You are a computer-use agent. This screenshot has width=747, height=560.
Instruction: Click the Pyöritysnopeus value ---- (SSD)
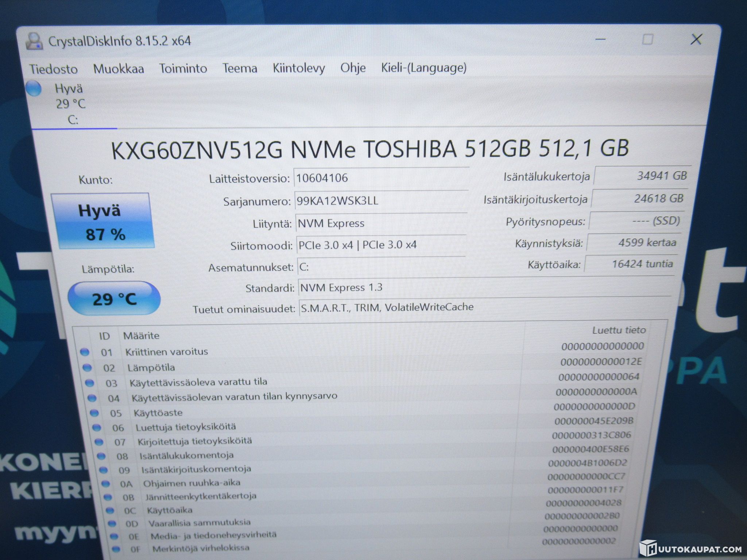(636, 221)
